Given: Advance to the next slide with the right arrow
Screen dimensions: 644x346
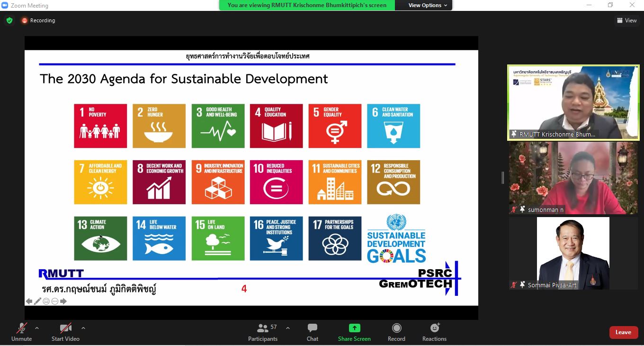Looking at the screenshot, I should coord(63,301).
